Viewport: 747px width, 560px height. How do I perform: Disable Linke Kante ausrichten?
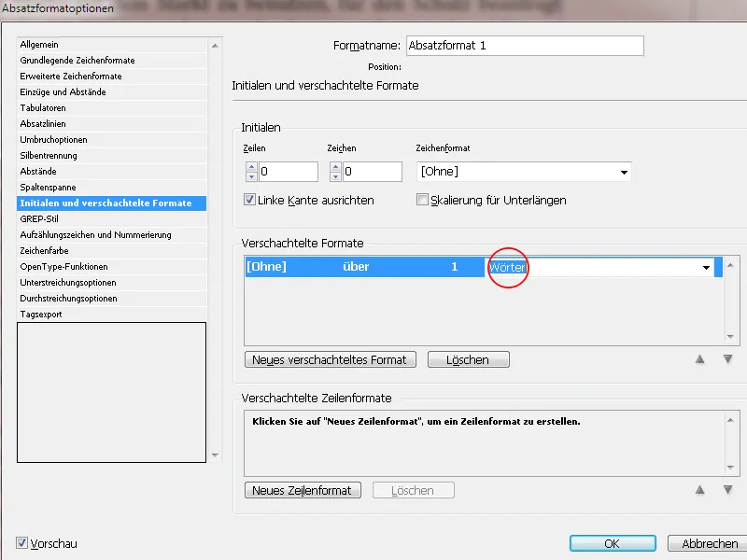(x=248, y=198)
